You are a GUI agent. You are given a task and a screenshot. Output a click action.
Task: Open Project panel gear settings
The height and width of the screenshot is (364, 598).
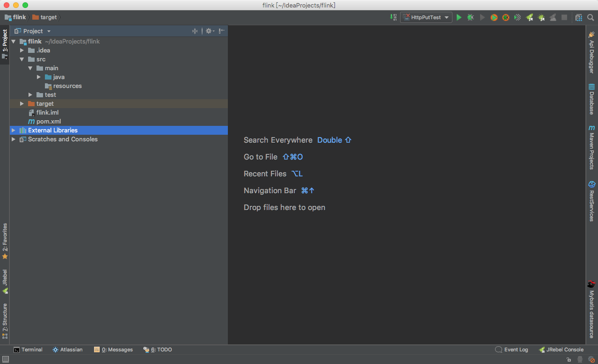tap(209, 31)
